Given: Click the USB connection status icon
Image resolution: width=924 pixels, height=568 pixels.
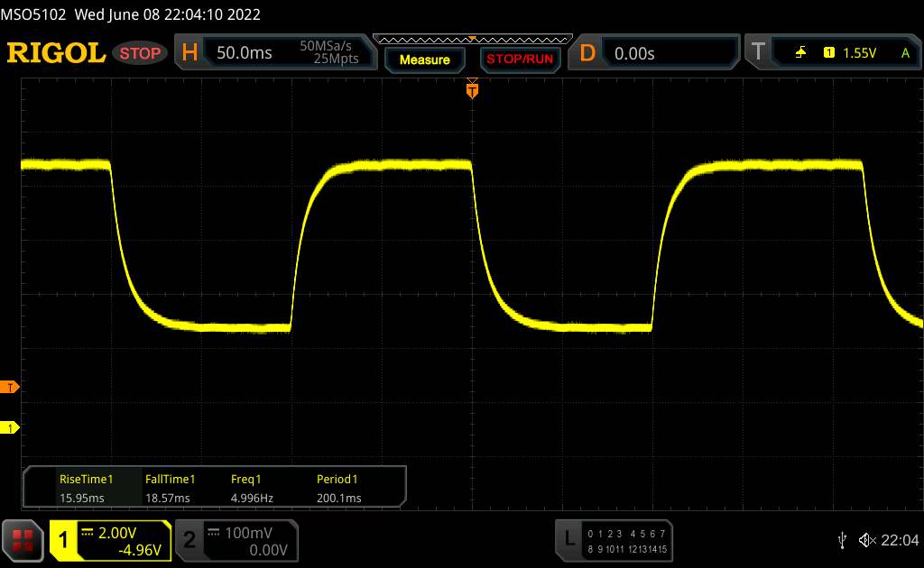Looking at the screenshot, I should point(843,539).
